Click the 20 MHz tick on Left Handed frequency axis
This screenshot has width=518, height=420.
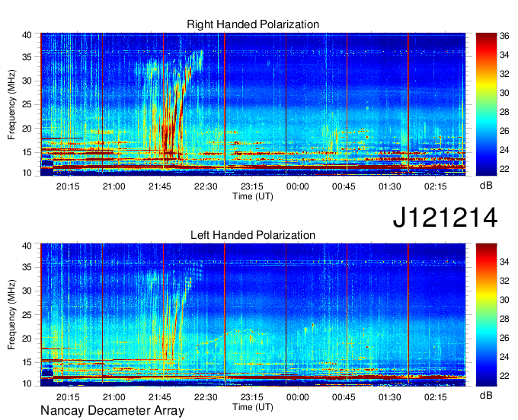(x=27, y=339)
